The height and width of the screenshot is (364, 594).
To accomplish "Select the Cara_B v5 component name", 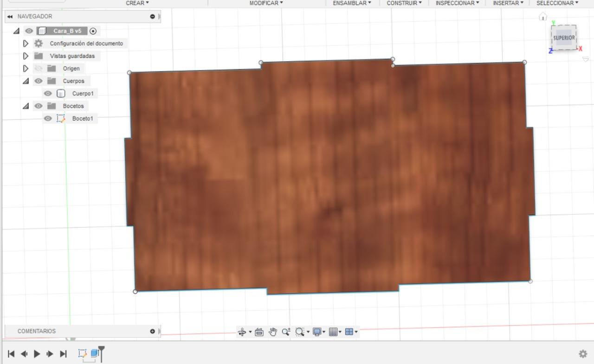I will point(67,31).
